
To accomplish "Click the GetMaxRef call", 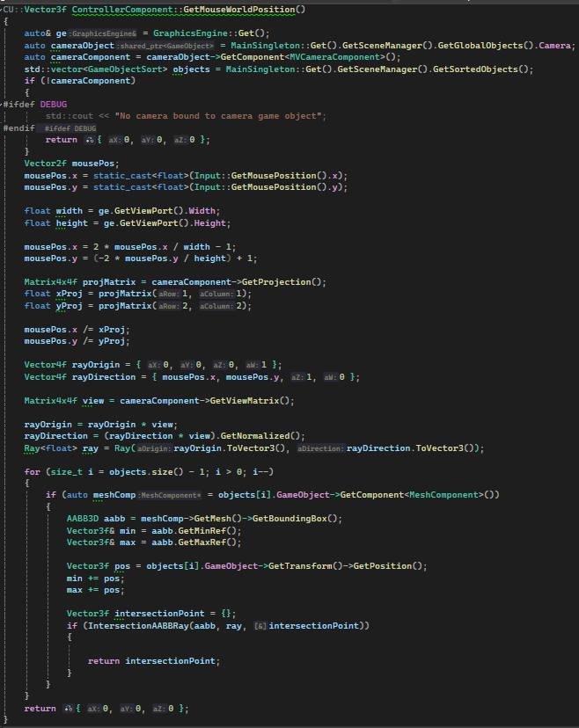I will pyautogui.click(x=202, y=542).
